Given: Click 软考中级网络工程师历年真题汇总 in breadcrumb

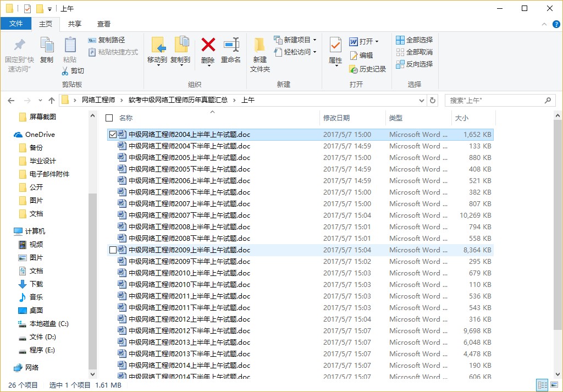Looking at the screenshot, I should [178, 100].
